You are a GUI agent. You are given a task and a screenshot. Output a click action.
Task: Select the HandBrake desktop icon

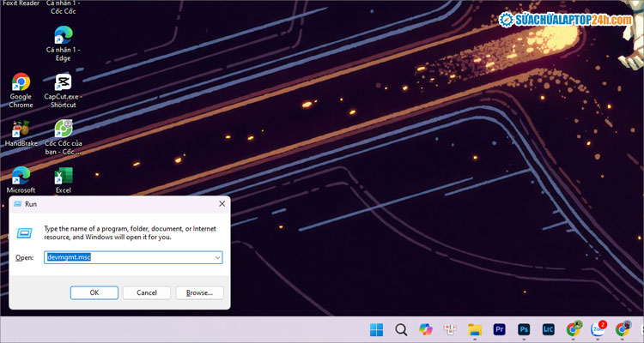(21, 134)
